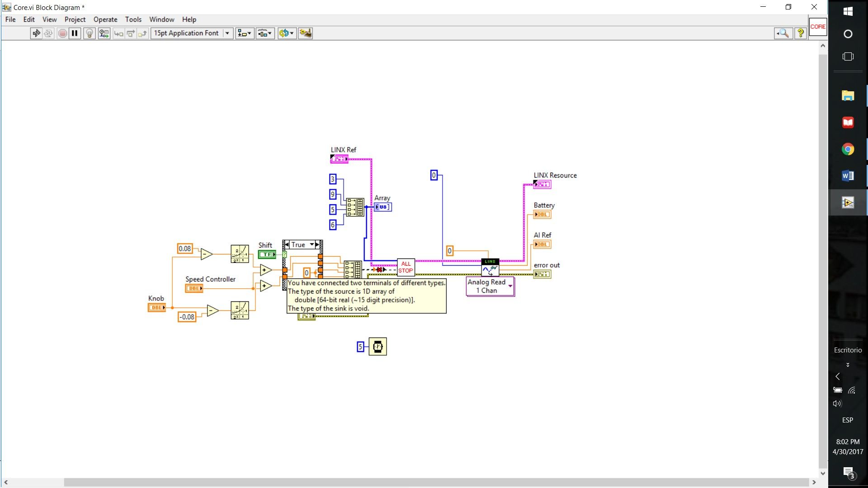This screenshot has height=488, width=868.
Task: Open the Align Objects dropdown
Action: (244, 33)
